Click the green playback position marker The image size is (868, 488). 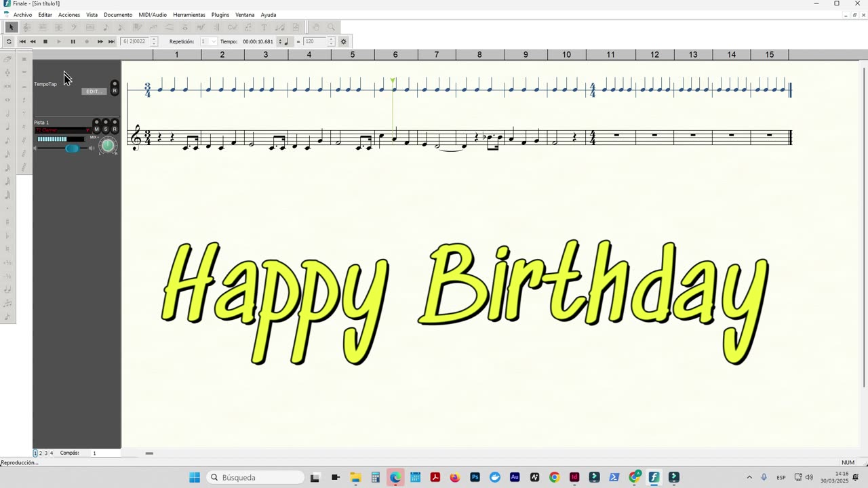click(x=393, y=81)
